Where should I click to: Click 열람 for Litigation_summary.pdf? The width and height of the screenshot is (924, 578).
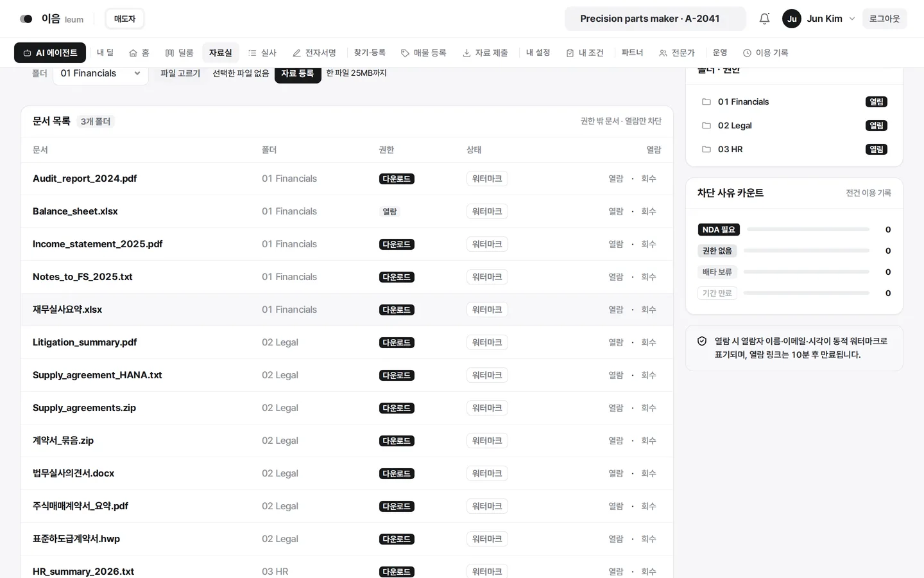pos(616,342)
